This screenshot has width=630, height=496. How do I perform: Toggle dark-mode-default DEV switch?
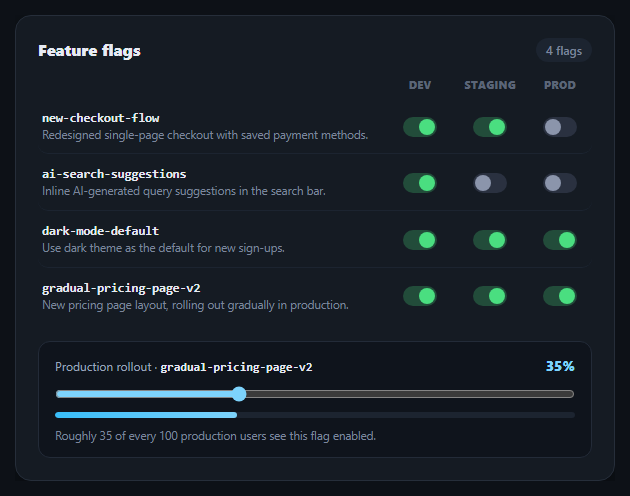[x=419, y=240]
